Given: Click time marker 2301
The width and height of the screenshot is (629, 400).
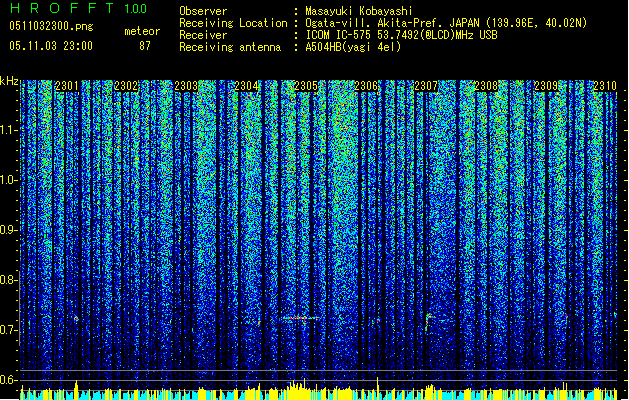Looking at the screenshot, I should point(67,86).
